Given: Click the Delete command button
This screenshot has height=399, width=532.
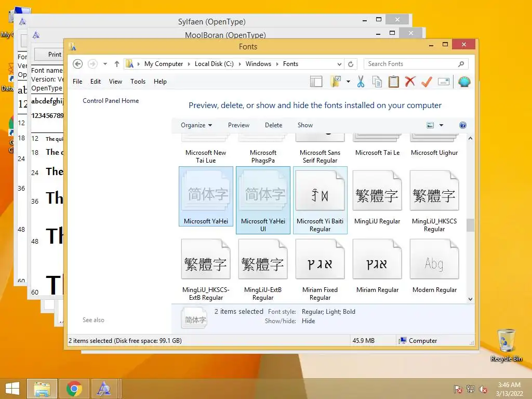Looking at the screenshot, I should [273, 125].
